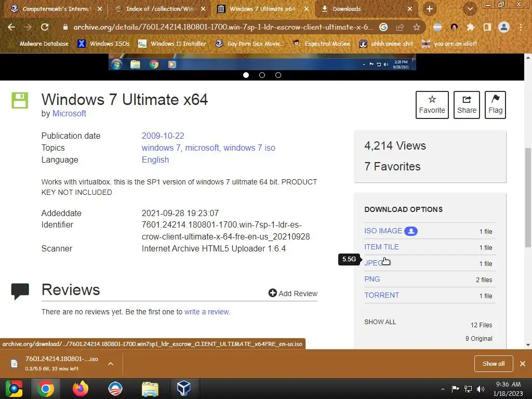
Task: Open the 2009-10-22 publication date link
Action: pyautogui.click(x=163, y=136)
